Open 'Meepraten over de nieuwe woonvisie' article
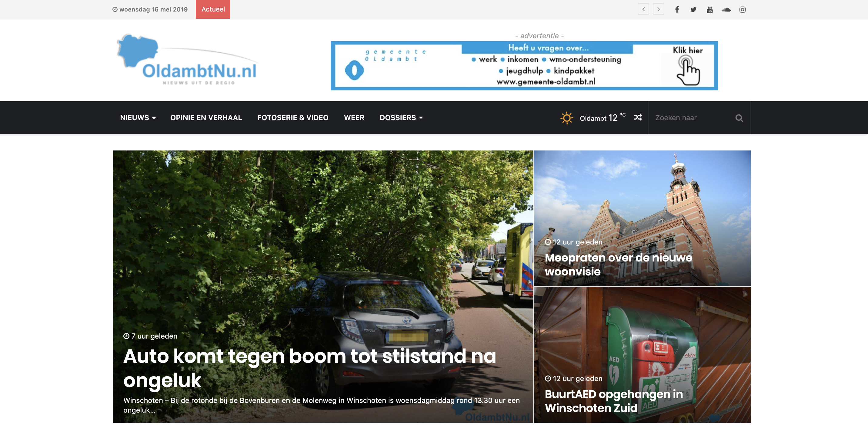 (618, 265)
